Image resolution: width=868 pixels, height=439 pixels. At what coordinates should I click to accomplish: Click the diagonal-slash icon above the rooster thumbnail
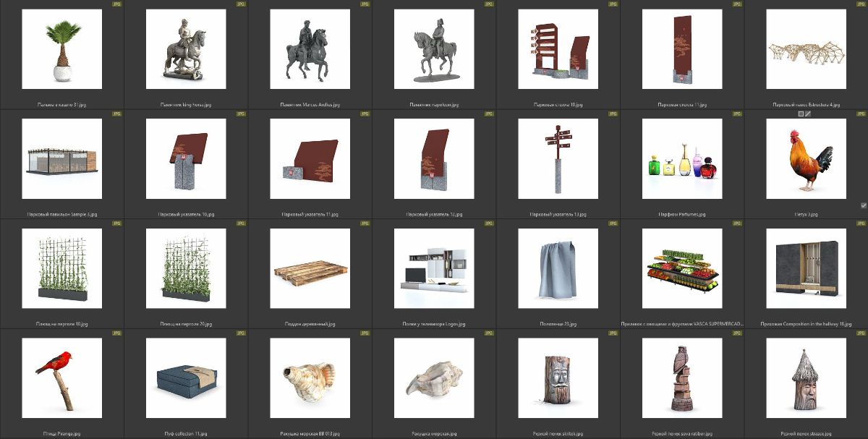pyautogui.click(x=808, y=114)
